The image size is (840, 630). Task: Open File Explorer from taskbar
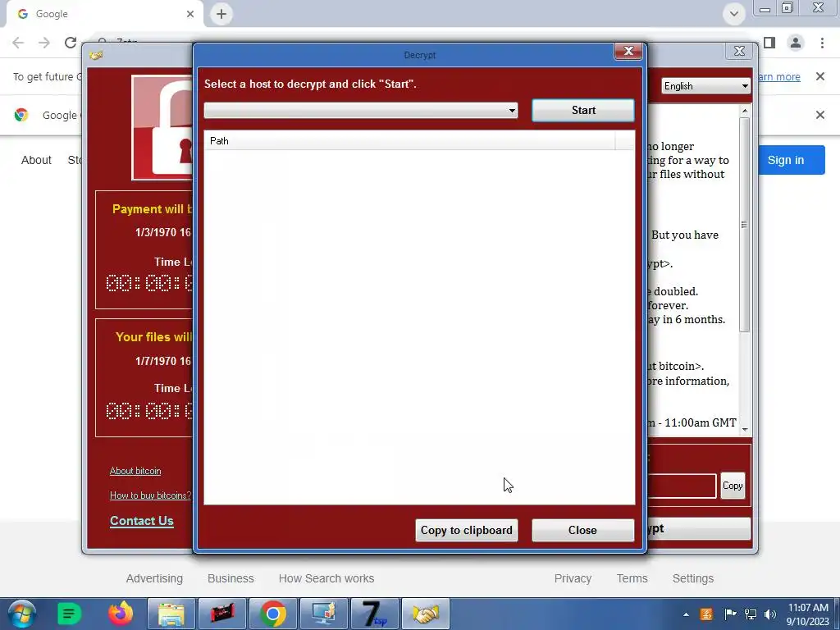point(171,614)
